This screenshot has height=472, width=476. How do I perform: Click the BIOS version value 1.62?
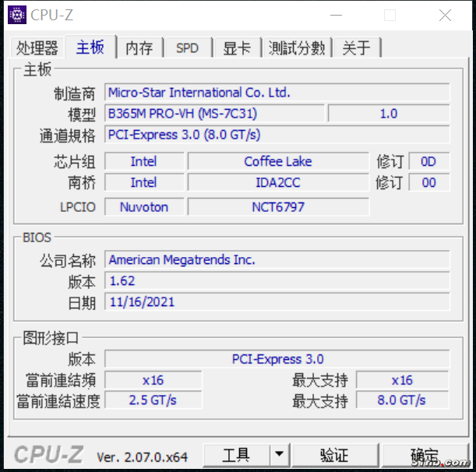pos(277,280)
